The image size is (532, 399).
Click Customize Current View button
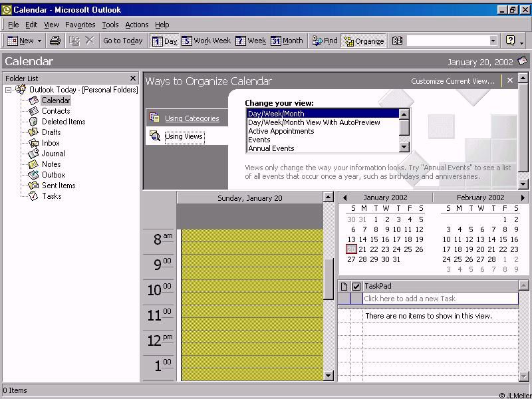coord(452,81)
